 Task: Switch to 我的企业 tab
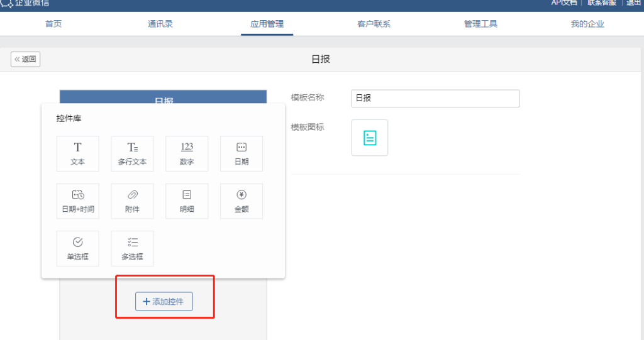587,24
